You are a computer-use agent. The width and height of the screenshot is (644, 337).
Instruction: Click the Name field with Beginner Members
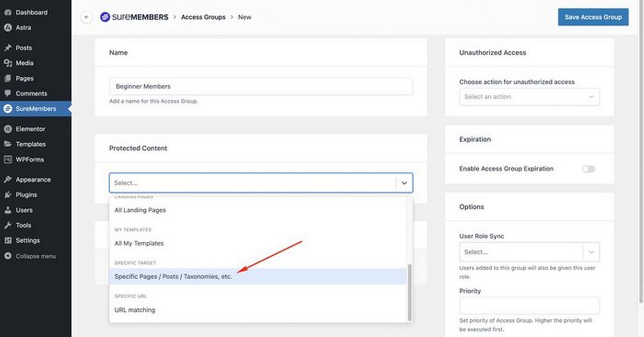coord(261,87)
